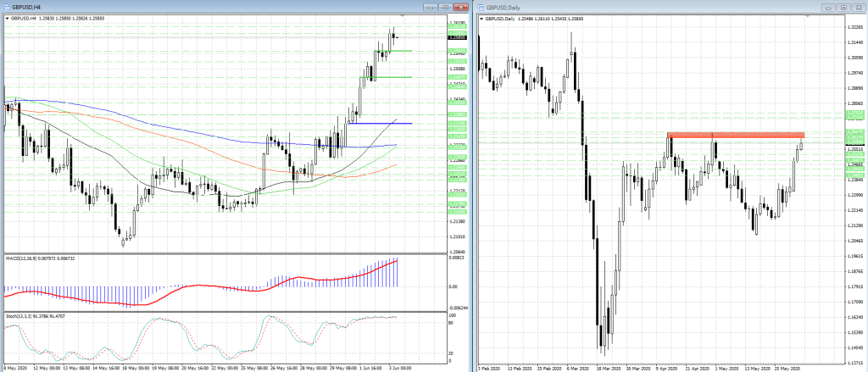Close the GBPUSD,Daily chart window
The width and height of the screenshot is (868, 372).
point(859,7)
